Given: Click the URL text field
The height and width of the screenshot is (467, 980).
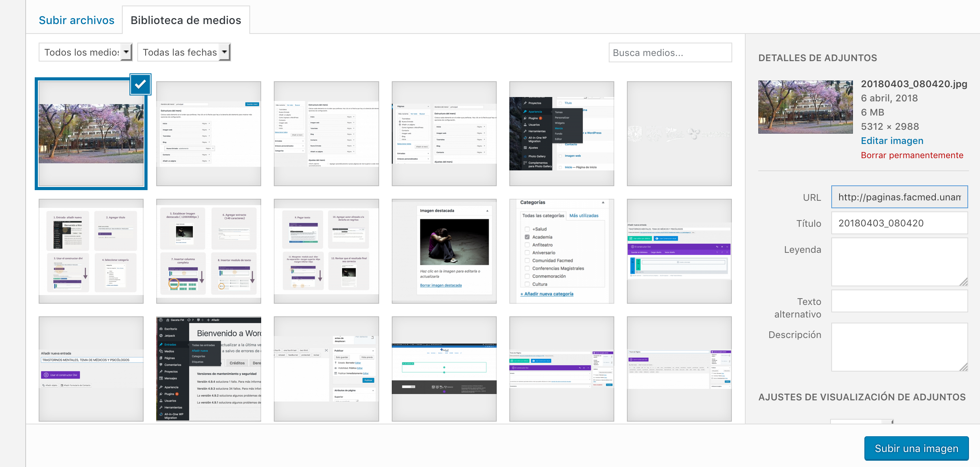Looking at the screenshot, I should 899,197.
